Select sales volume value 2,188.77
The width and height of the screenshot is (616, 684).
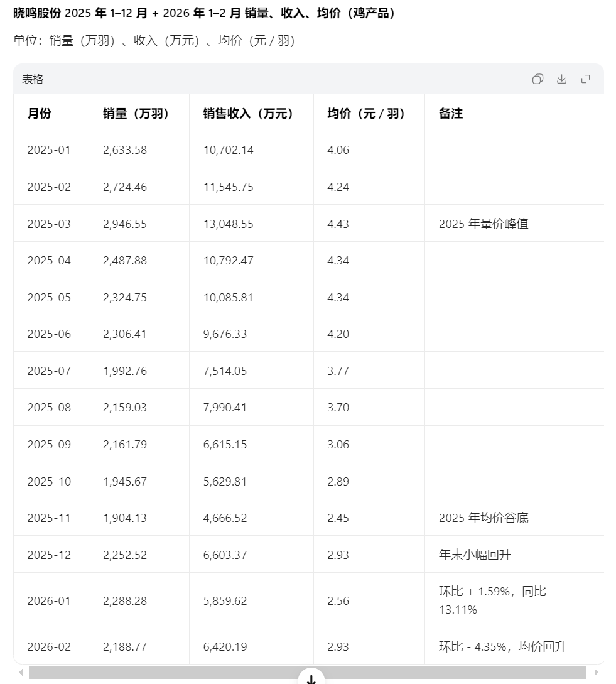[x=125, y=647]
